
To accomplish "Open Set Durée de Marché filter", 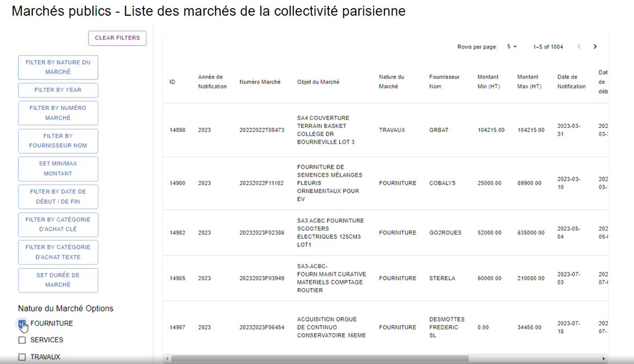I will 58,280.
